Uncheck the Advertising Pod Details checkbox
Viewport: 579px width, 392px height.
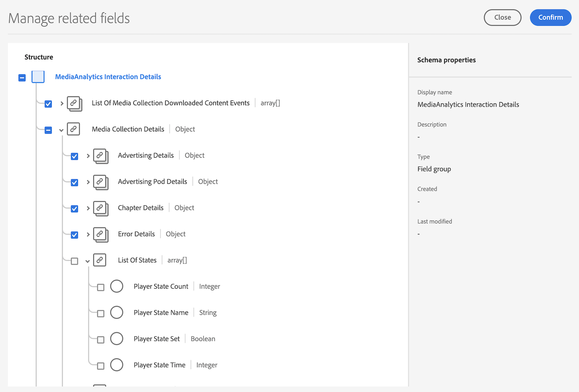tap(75, 182)
